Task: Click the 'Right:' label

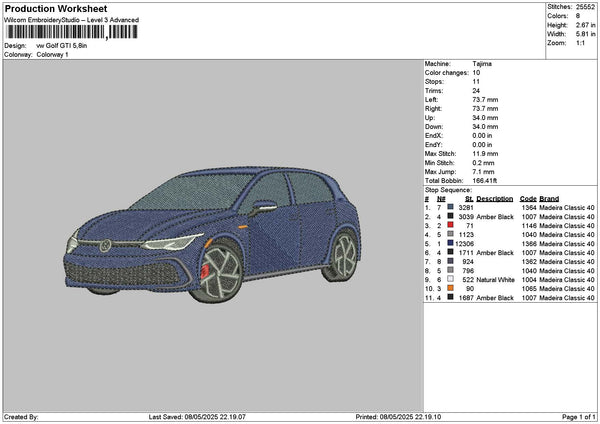Action: pos(433,109)
